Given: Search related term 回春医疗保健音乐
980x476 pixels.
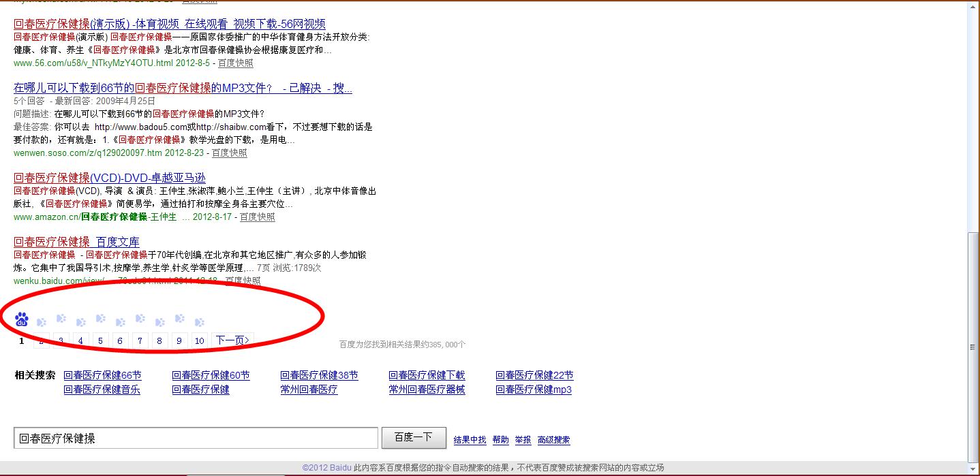Looking at the screenshot, I should 102,390.
